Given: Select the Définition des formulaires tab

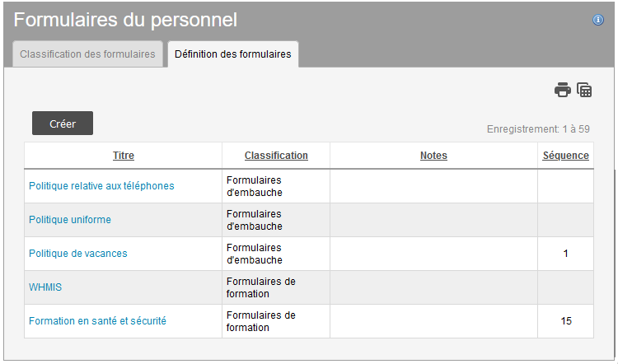Looking at the screenshot, I should [x=232, y=54].
